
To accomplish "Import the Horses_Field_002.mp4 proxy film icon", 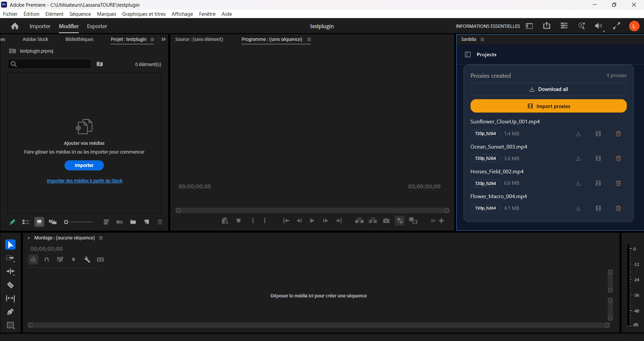I will pyautogui.click(x=598, y=183).
